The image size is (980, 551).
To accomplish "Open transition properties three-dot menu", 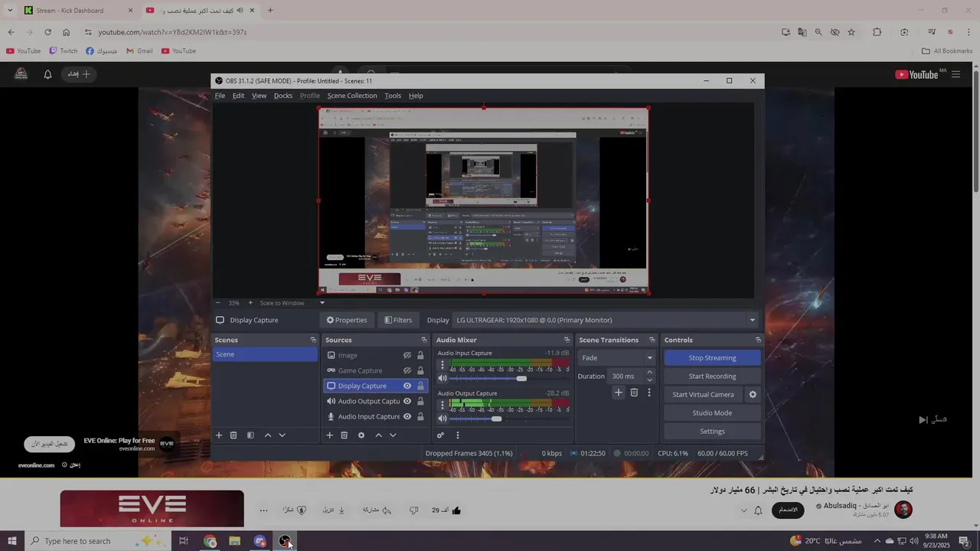I will pyautogui.click(x=649, y=393).
